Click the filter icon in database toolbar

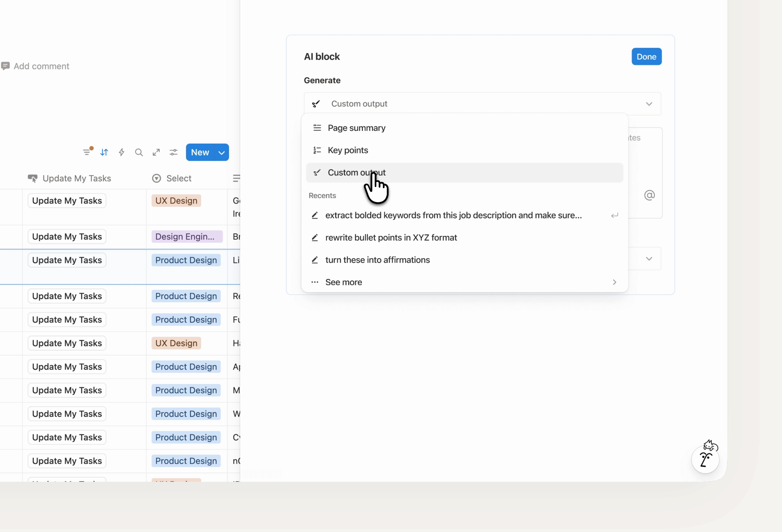[87, 152]
